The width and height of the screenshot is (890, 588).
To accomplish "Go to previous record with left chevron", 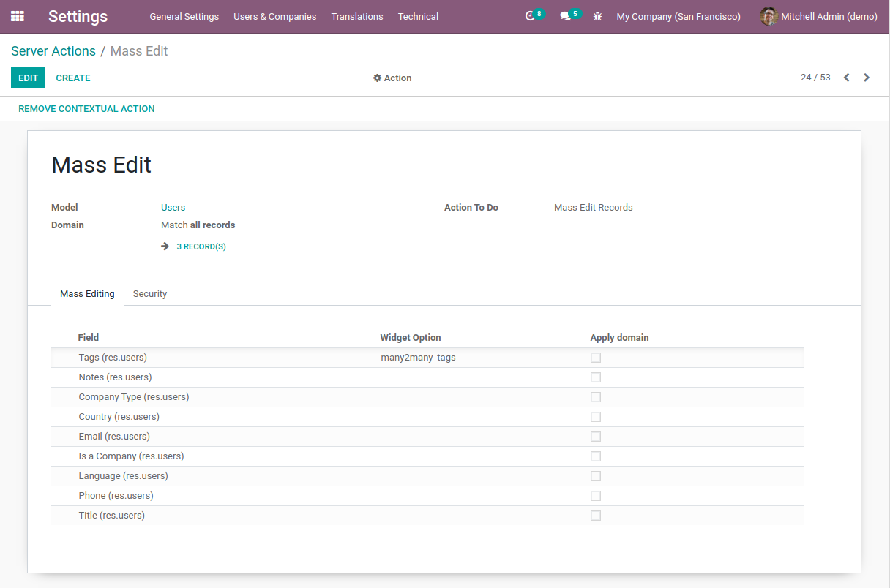I will pyautogui.click(x=847, y=77).
